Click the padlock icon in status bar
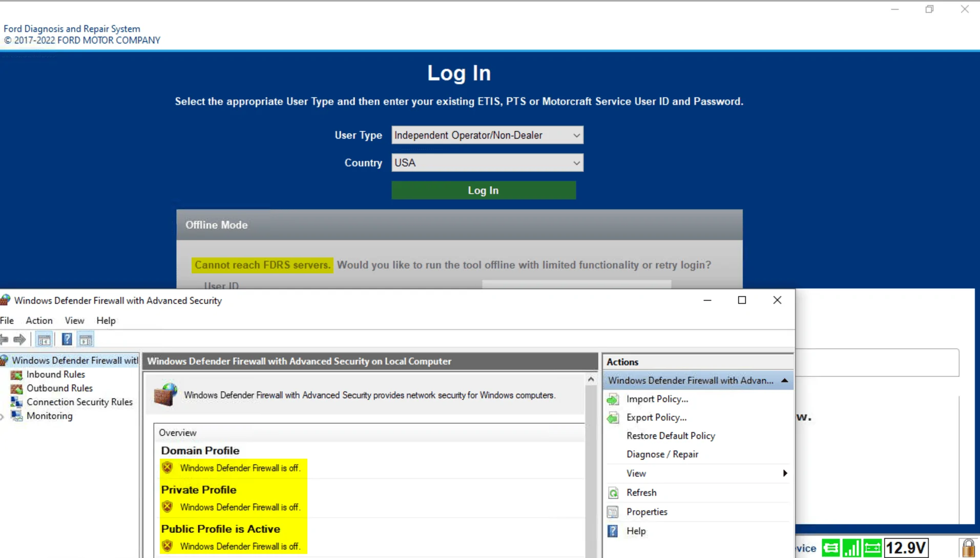Viewport: 980px width, 558px height. [968, 548]
